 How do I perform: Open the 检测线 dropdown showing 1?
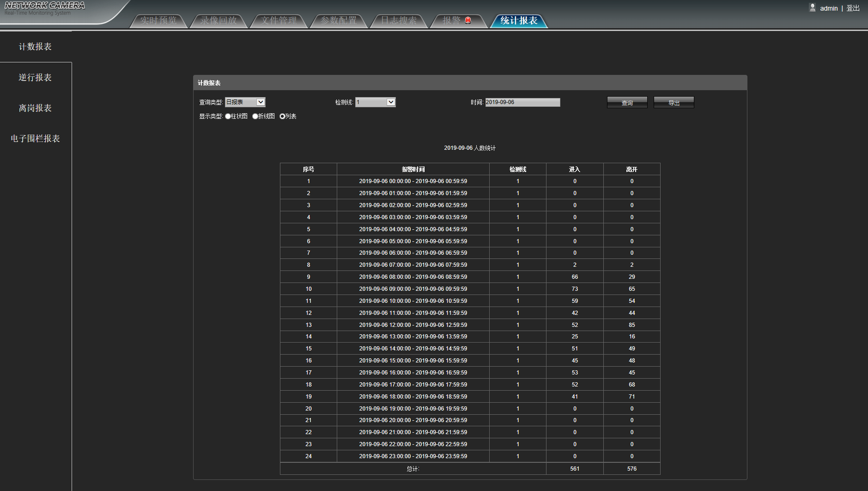pyautogui.click(x=376, y=102)
